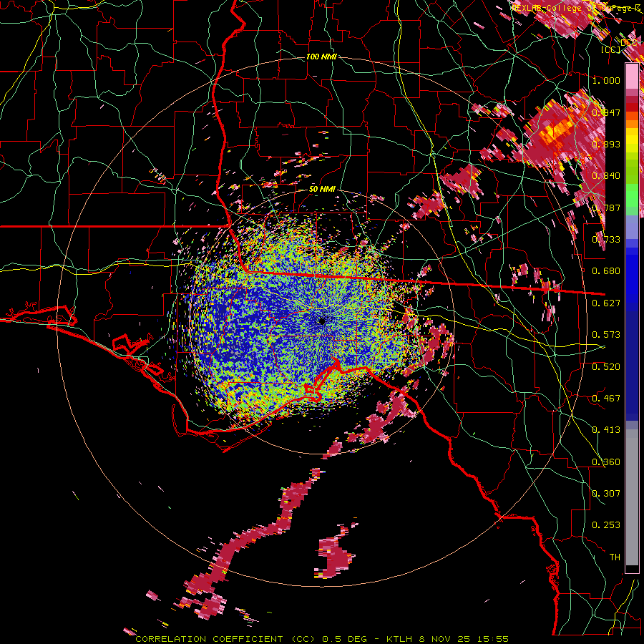Click the Correlation Coefficient product caption
The image size is (644, 644).
point(322,639)
